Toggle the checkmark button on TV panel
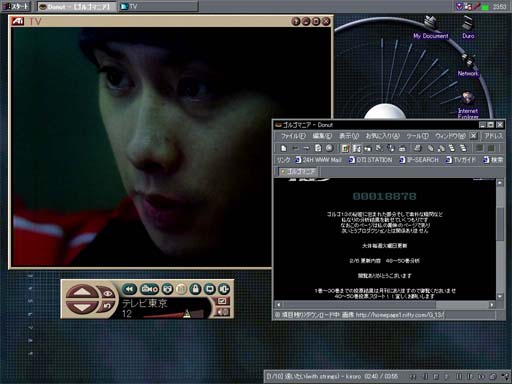Viewport: 512px width, 384px height. tap(222, 301)
